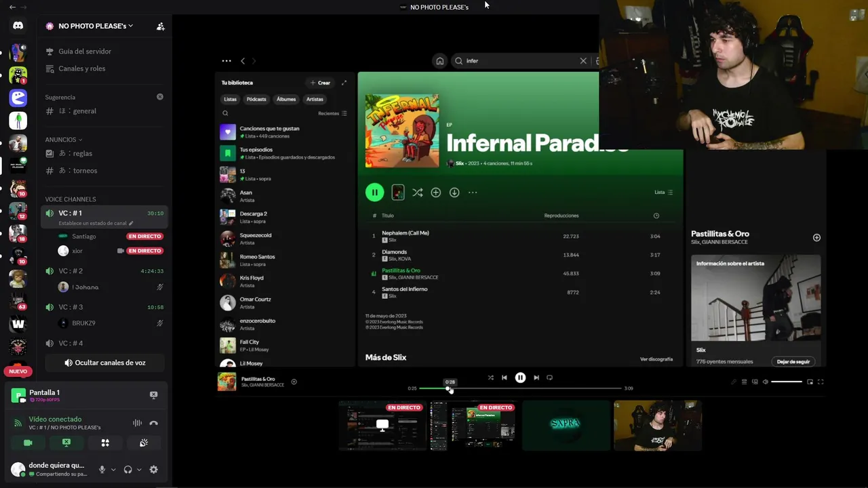Join voice channel VC : # 3

coord(104,307)
